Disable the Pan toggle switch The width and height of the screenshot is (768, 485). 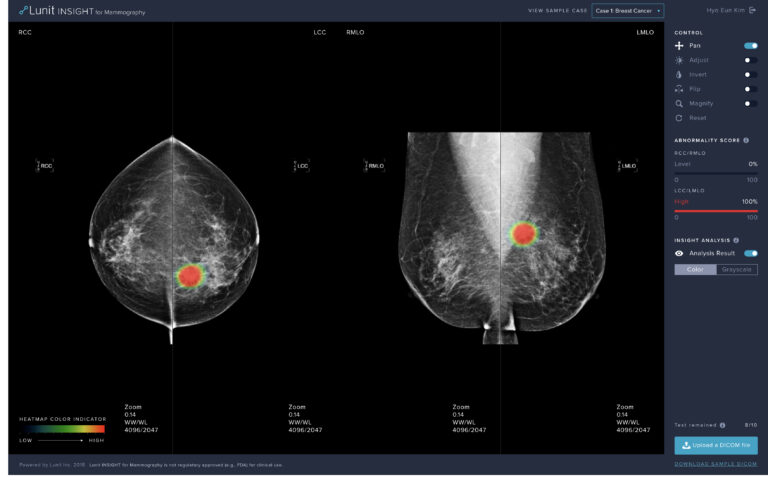[750, 46]
